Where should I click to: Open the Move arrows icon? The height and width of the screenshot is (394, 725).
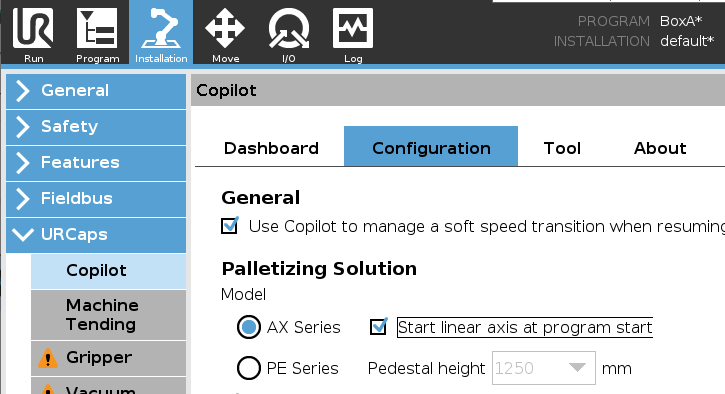pyautogui.click(x=225, y=28)
